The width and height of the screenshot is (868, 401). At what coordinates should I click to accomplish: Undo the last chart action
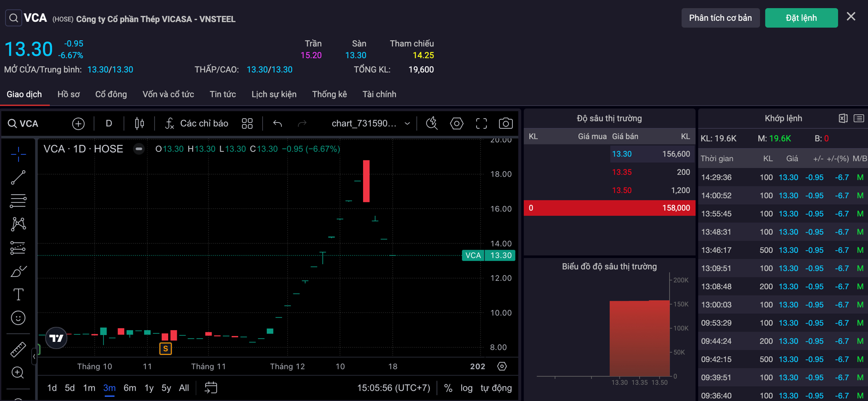point(278,123)
